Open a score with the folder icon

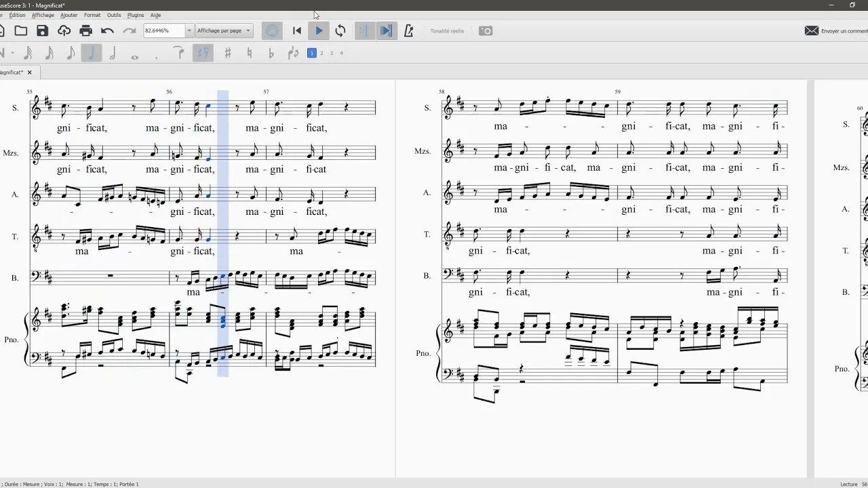[21, 30]
